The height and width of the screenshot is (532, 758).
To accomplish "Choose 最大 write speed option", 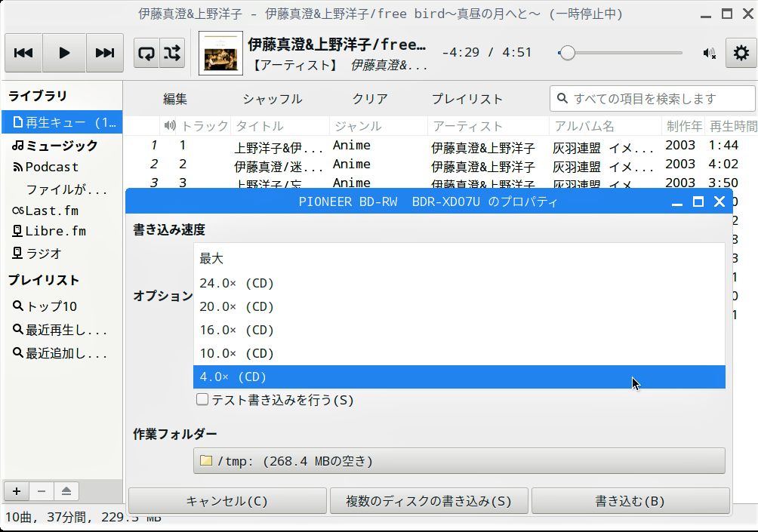I will click(211, 259).
